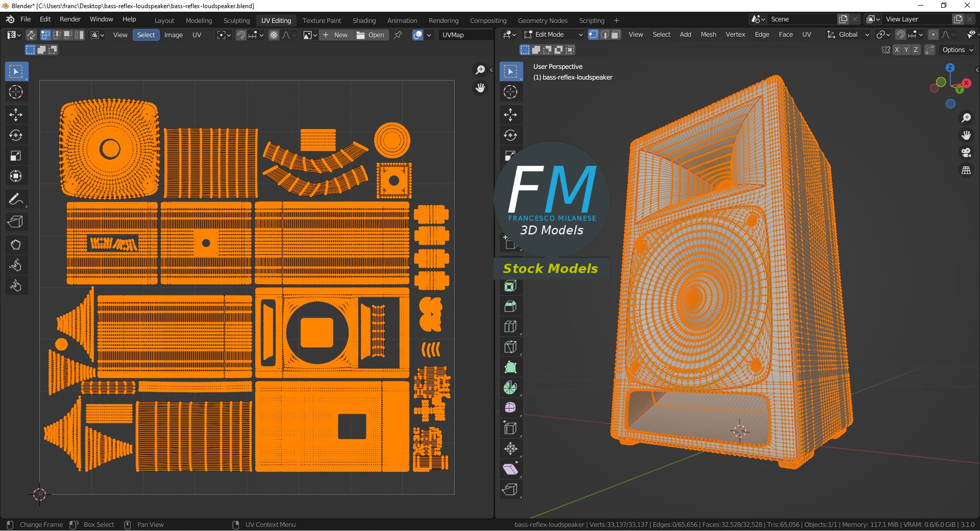Pin the image in UV editor

click(398, 35)
